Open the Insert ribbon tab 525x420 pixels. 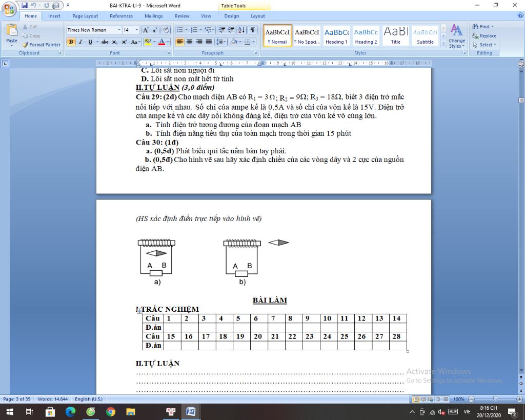click(54, 16)
